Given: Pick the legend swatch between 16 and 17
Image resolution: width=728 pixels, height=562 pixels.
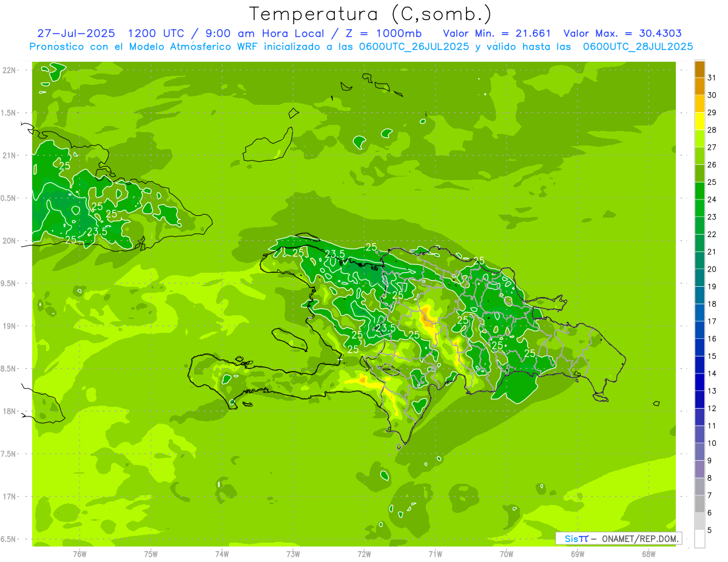Looking at the screenshot, I should point(699,330).
